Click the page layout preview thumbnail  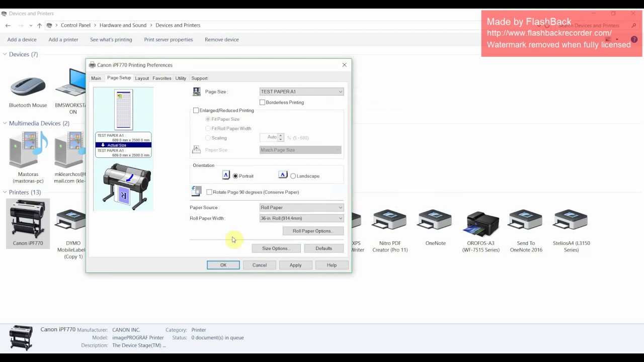[123, 110]
